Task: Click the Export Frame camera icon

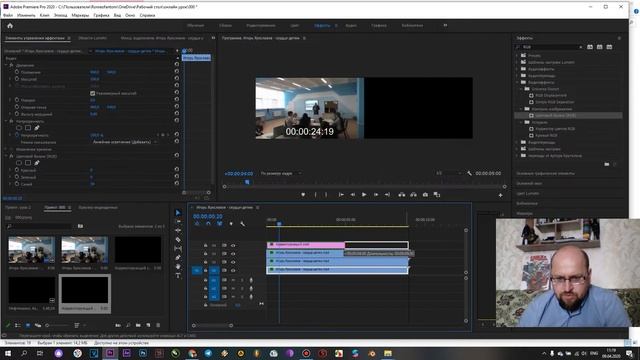Action: pos(425,195)
